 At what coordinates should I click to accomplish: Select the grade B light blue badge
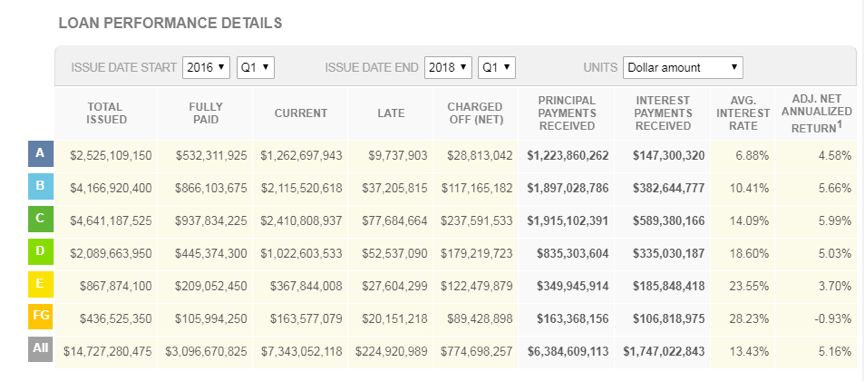40,186
